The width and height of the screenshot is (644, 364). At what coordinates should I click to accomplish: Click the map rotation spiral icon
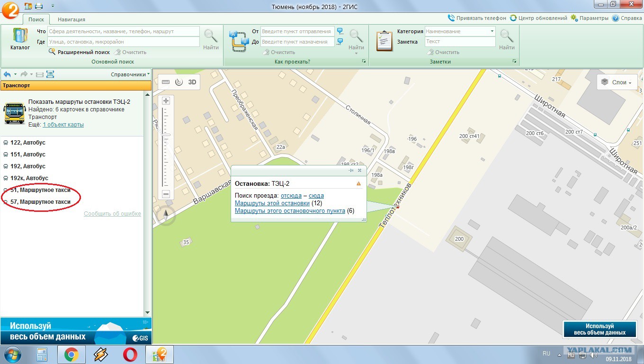coord(179,82)
